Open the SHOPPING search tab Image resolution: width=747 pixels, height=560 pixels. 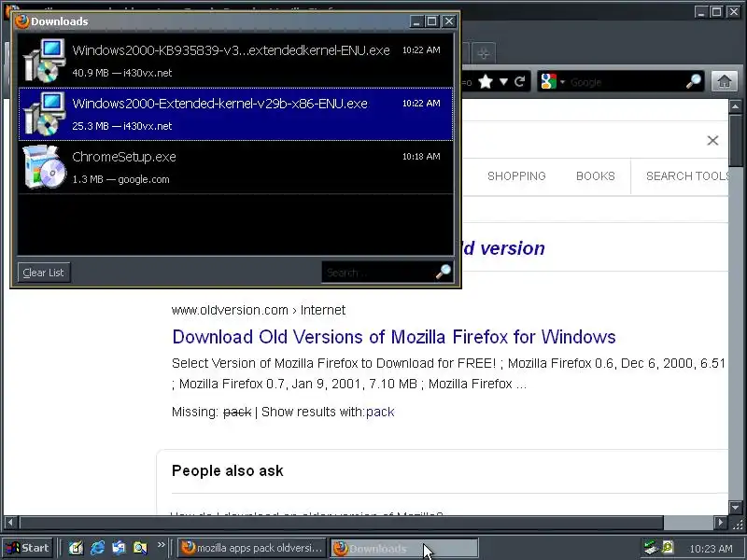[x=516, y=176]
